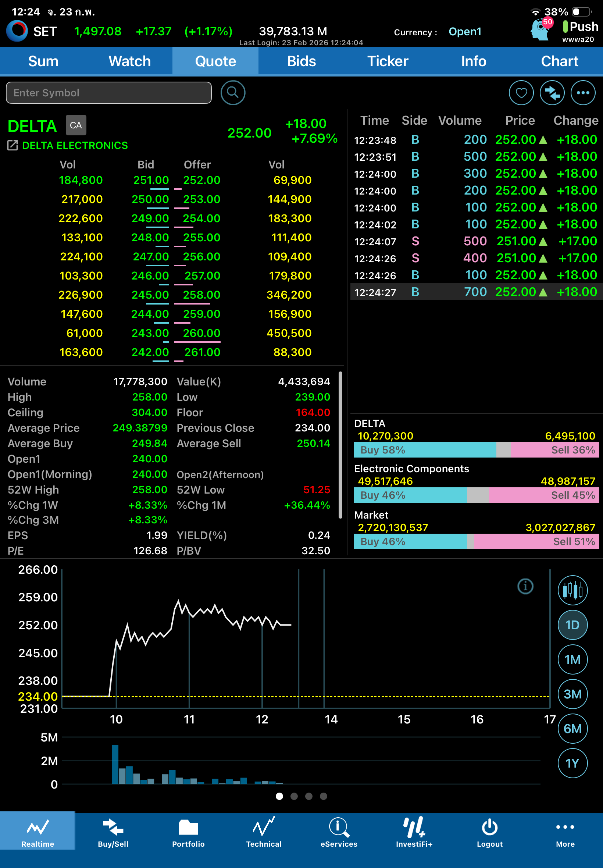Toggle the Push notification switch
603x868 pixels.
pos(580,26)
